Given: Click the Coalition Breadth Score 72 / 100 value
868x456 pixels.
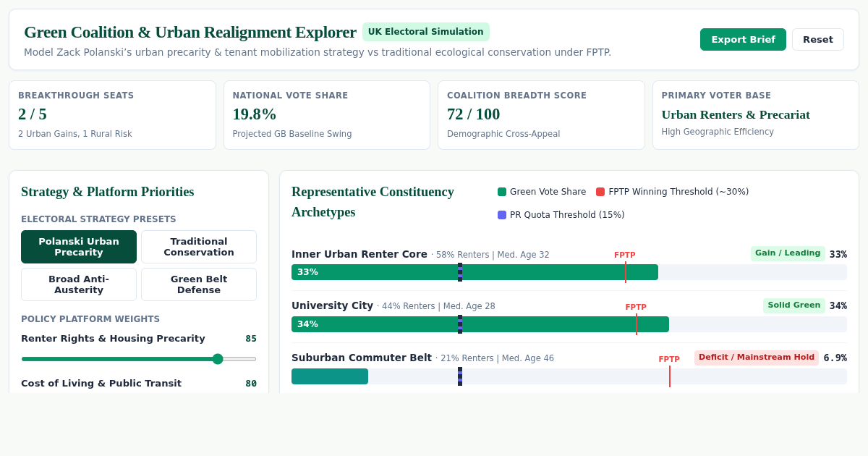Looking at the screenshot, I should [x=474, y=114].
